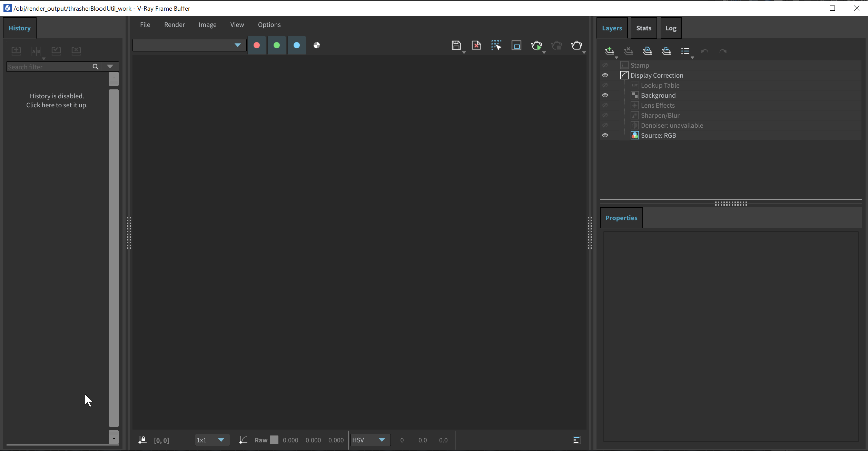This screenshot has height=451, width=868.
Task: Click the undo layer action arrow
Action: coord(704,51)
